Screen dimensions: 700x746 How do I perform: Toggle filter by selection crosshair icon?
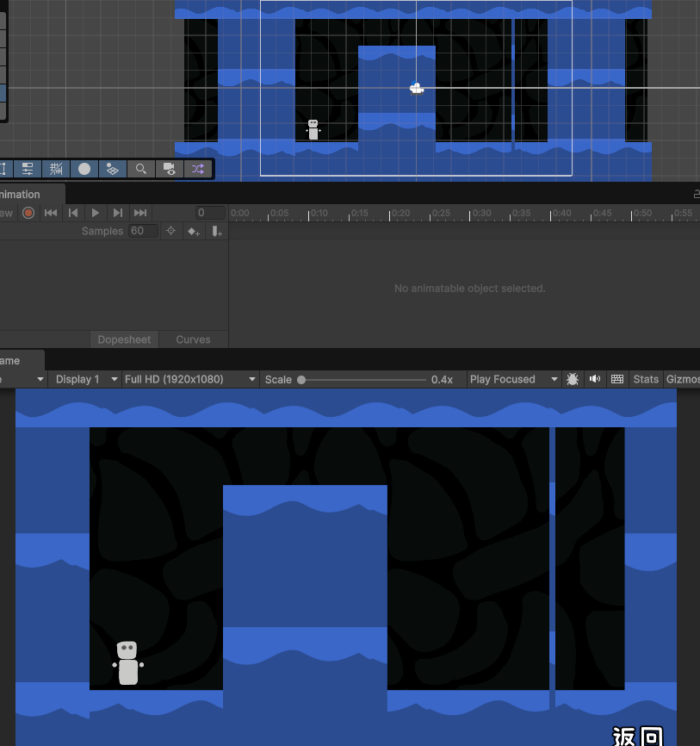(170, 231)
